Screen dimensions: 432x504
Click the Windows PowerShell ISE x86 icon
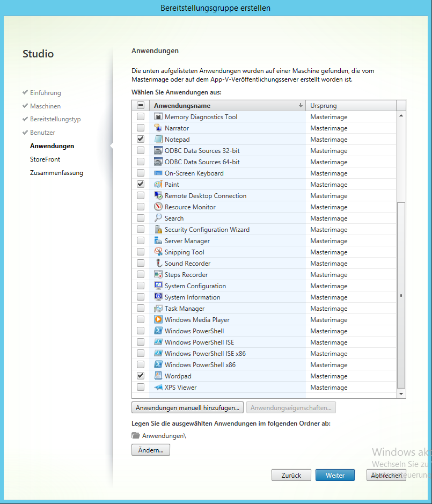point(158,353)
